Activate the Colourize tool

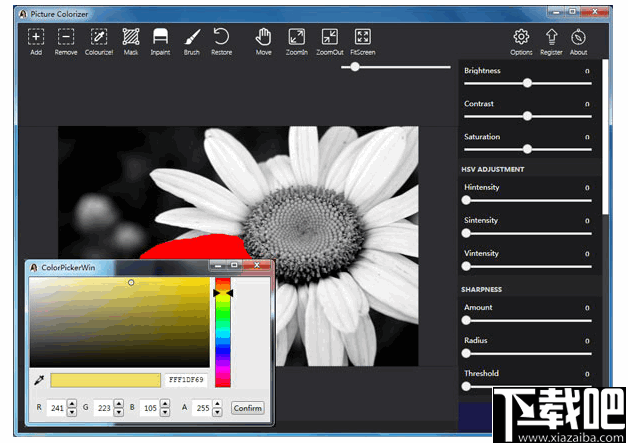point(99,42)
